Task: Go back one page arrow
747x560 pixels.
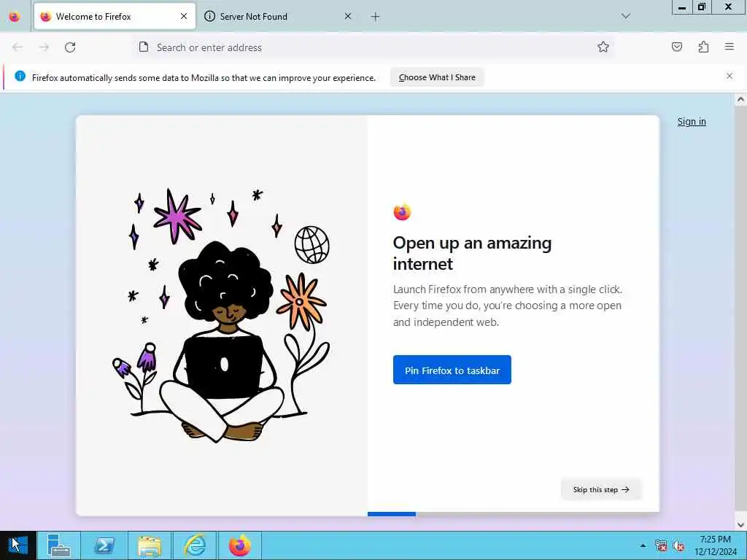Action: pyautogui.click(x=18, y=47)
